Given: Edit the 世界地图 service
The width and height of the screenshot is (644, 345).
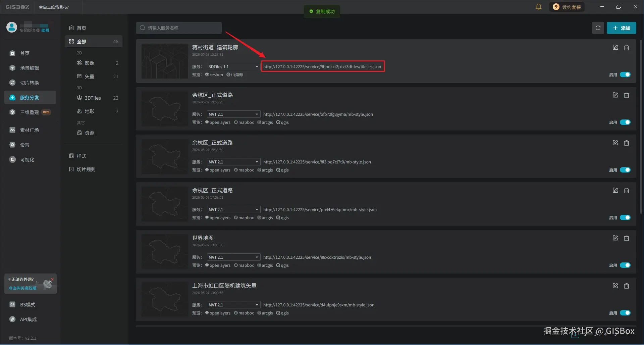Looking at the screenshot, I should 615,238.
